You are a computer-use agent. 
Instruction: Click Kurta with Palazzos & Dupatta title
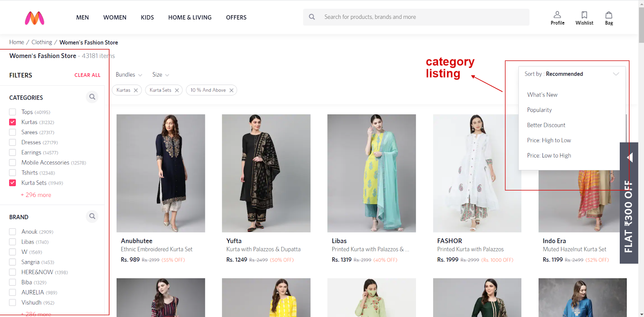pos(263,249)
